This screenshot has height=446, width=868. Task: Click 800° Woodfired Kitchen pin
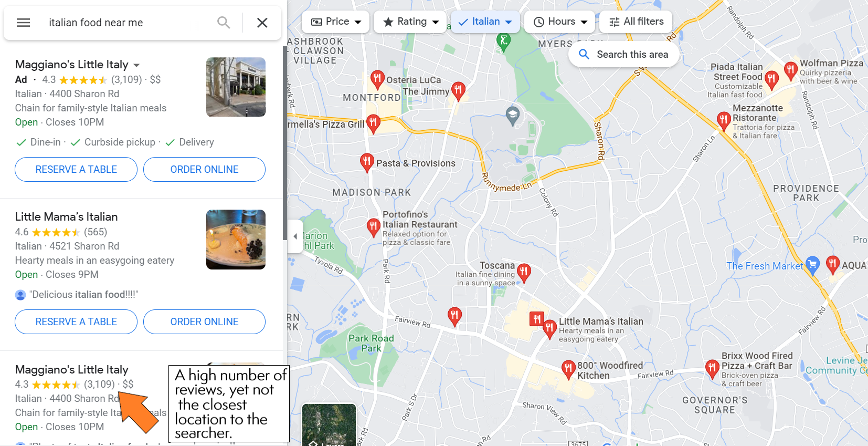click(x=568, y=369)
